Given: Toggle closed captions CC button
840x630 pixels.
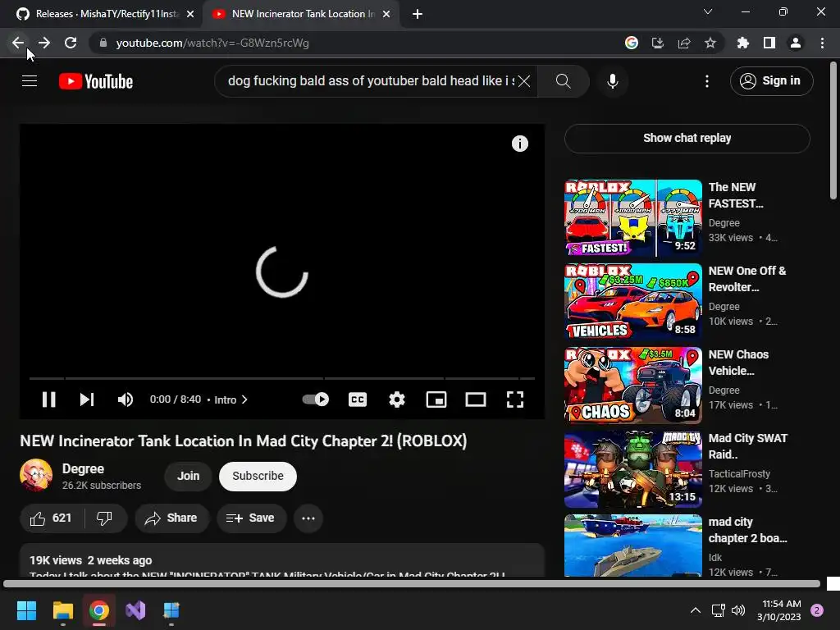Looking at the screenshot, I should click(358, 399).
